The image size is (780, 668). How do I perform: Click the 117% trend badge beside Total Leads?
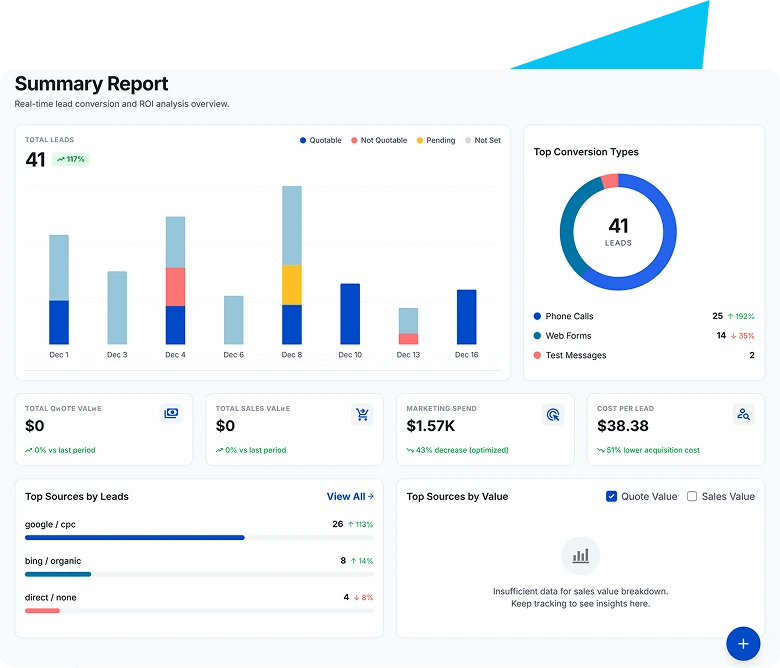71,159
